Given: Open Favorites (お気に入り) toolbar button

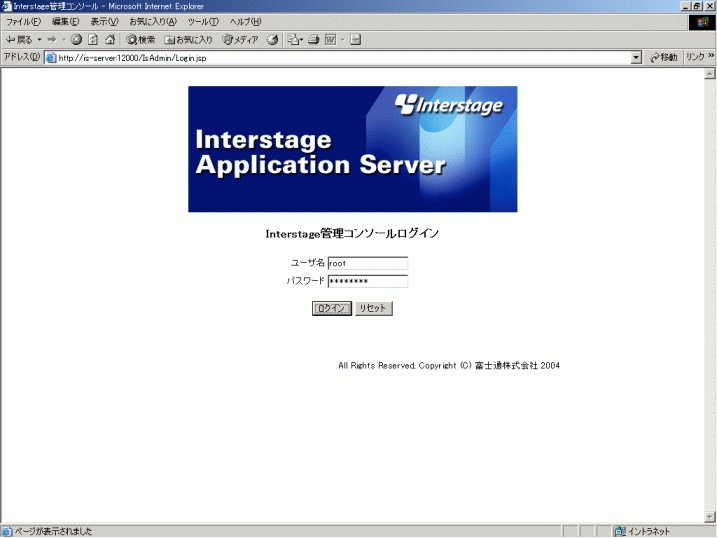Looking at the screenshot, I should click(188, 40).
